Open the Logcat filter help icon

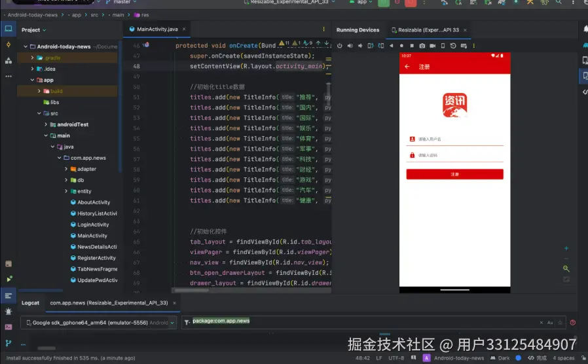573,322
